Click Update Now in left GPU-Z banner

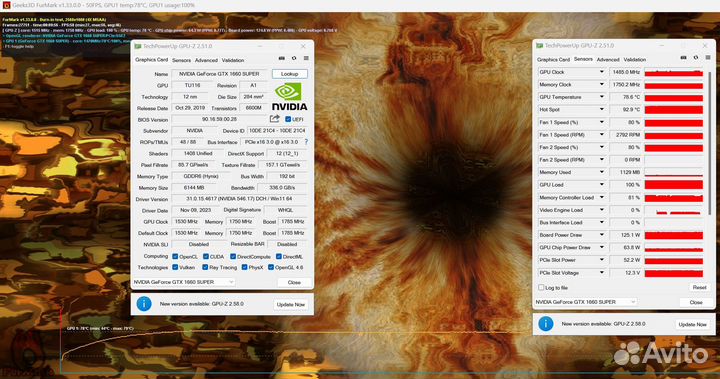click(x=291, y=305)
